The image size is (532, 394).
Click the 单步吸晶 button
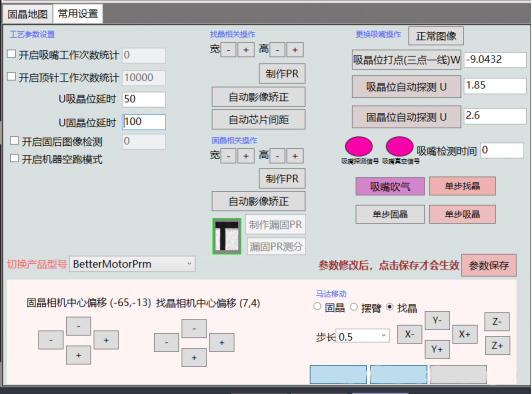tap(462, 214)
